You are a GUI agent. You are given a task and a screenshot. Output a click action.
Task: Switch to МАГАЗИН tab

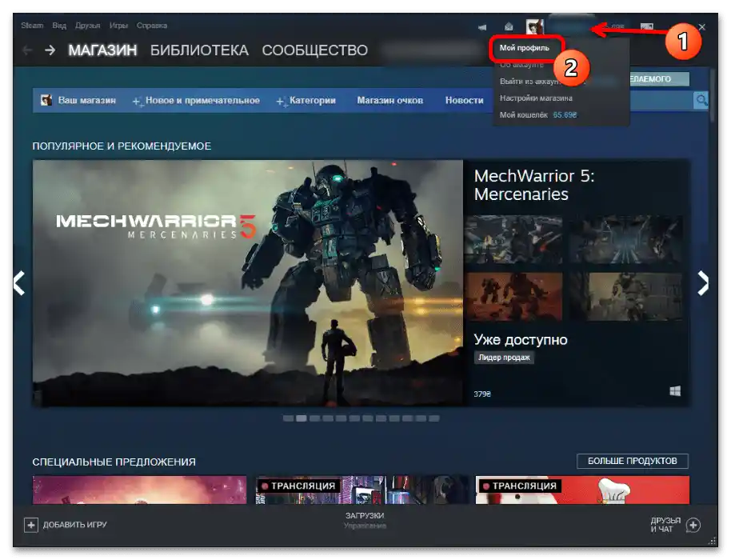click(102, 50)
